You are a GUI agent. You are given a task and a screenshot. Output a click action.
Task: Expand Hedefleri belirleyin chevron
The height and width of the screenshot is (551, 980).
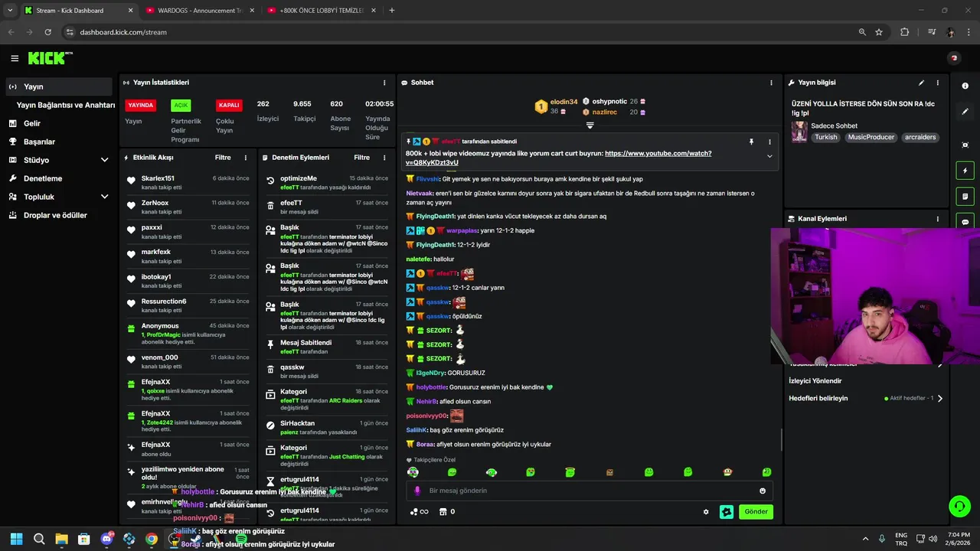coord(940,399)
